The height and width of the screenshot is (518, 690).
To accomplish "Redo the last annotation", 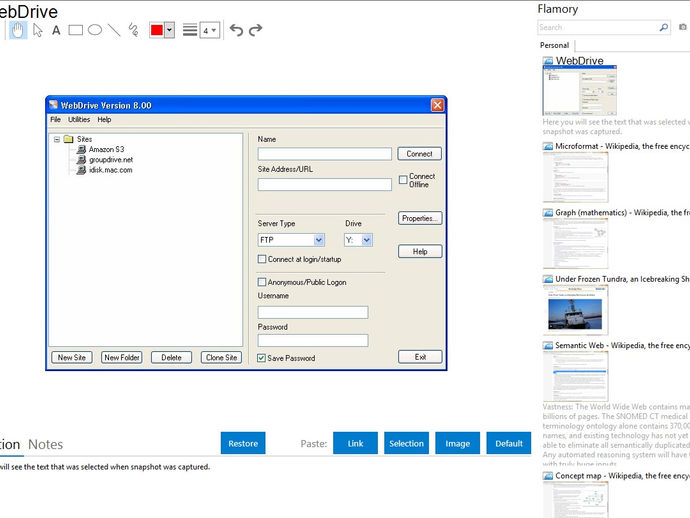I will tap(255, 30).
